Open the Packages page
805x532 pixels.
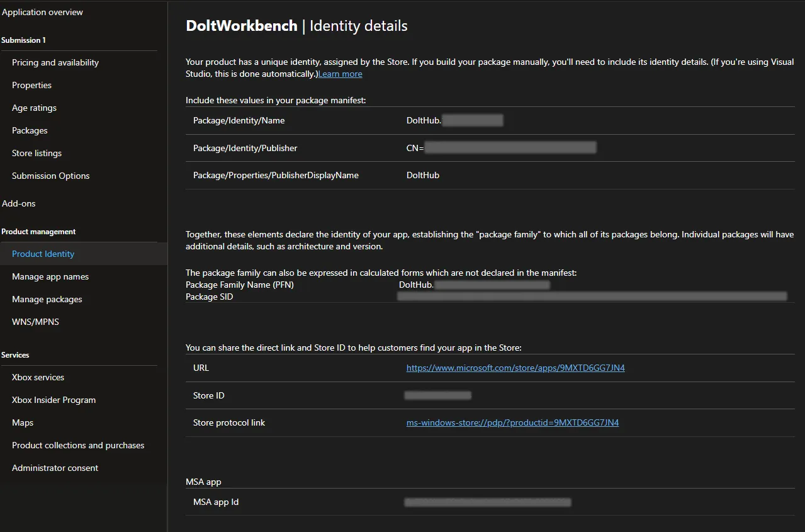pos(30,130)
